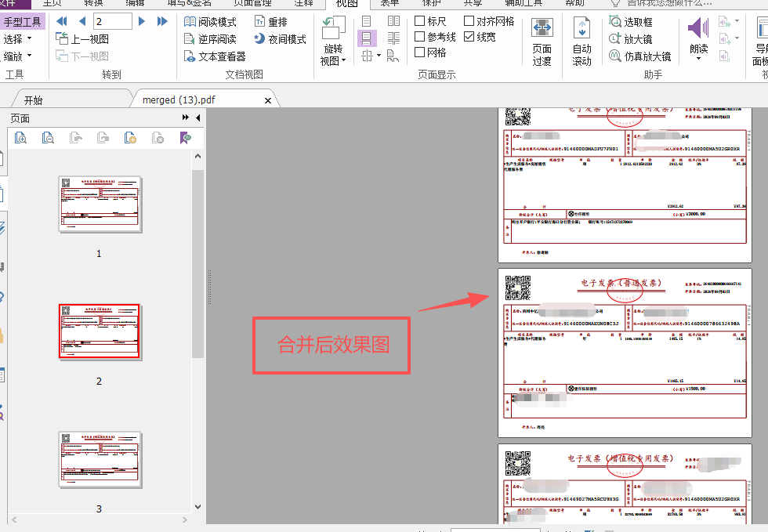
Task: Shrink page thumbnails in 页面 panel
Action: pos(48,138)
